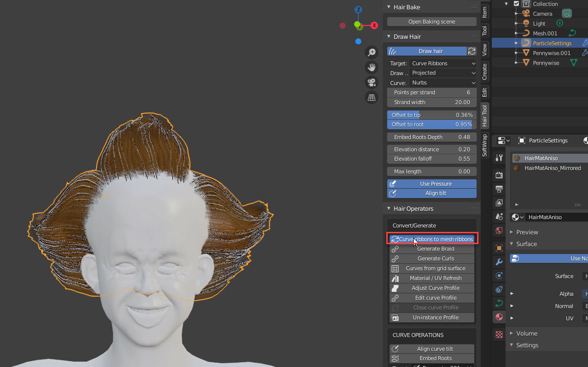588x367 pixels.
Task: Collapse the Draw Hair panel
Action: [x=389, y=36]
